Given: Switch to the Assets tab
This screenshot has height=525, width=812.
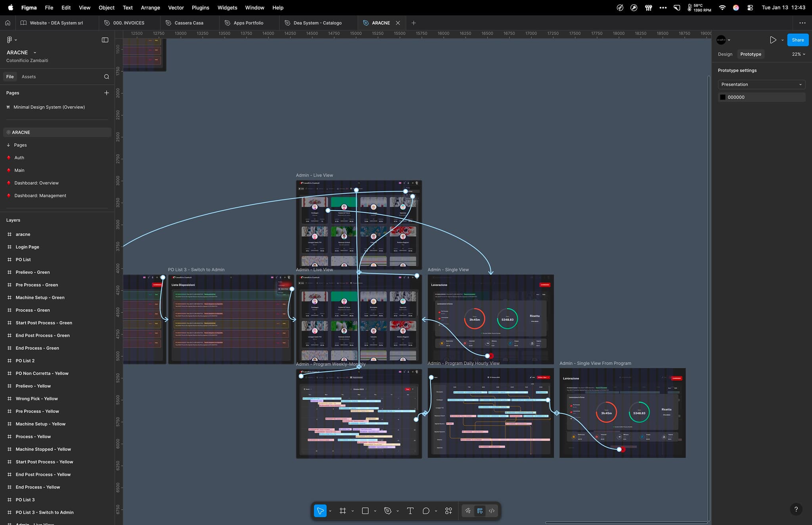Looking at the screenshot, I should tap(29, 77).
